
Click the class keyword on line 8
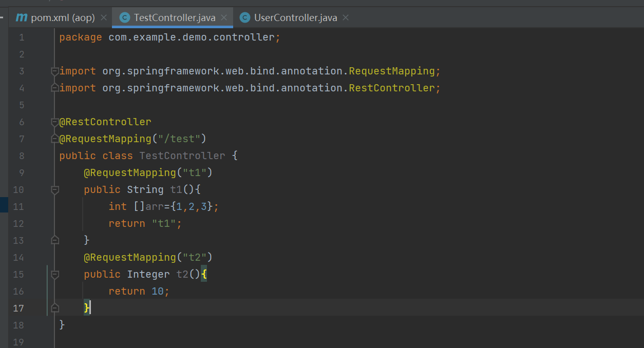118,156
